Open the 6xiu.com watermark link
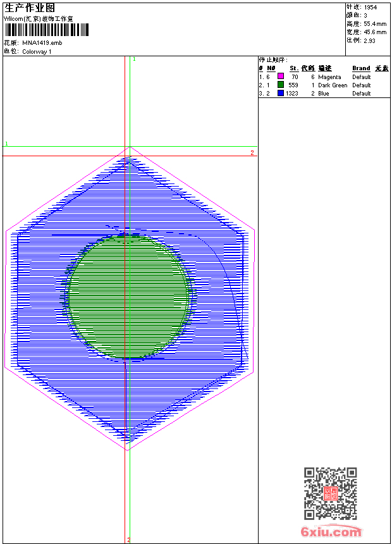This screenshot has width=392, height=544. pyautogui.click(x=331, y=533)
